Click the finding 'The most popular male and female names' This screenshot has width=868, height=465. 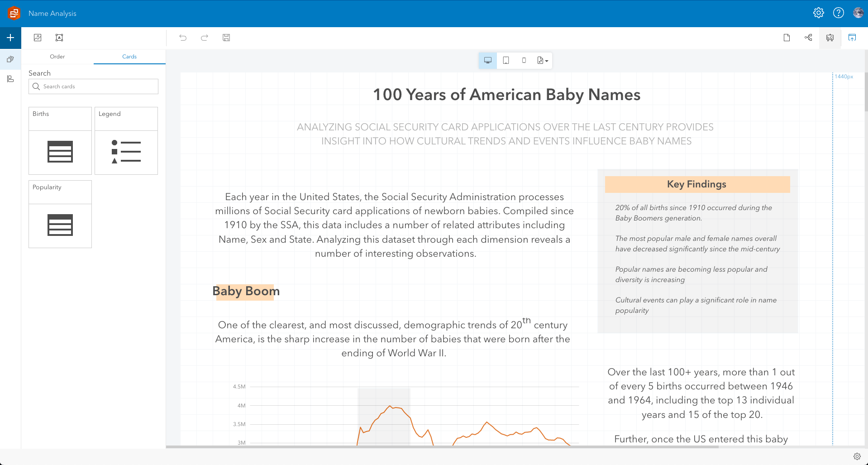point(697,244)
